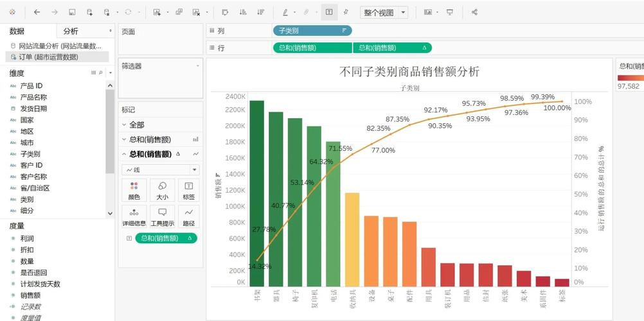Click the 详细信息 marks button
The height and width of the screenshot is (321, 644).
(134, 217)
